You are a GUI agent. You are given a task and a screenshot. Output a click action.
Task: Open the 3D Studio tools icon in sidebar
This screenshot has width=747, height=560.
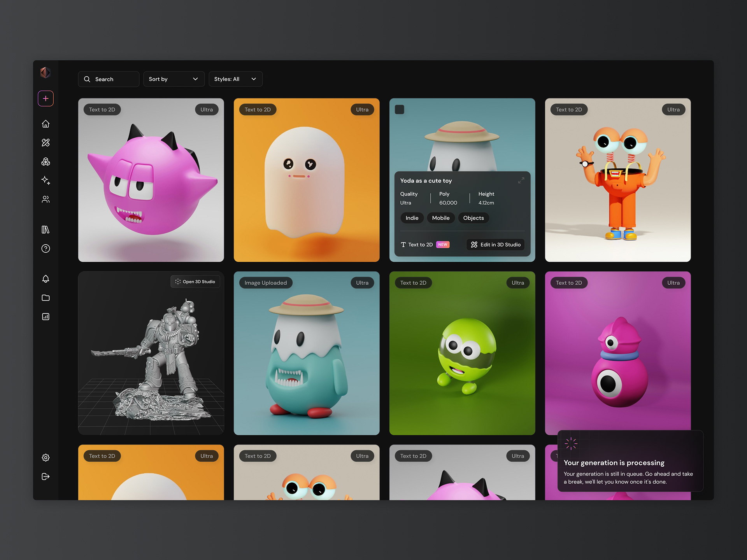(x=46, y=143)
